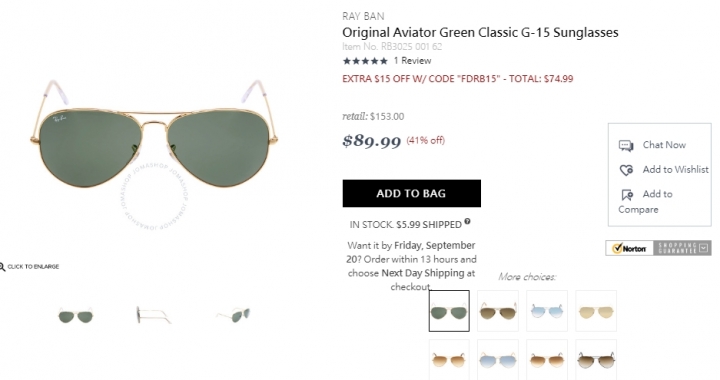Click the Add to Compare icon
The image size is (720, 380).
pyautogui.click(x=627, y=195)
